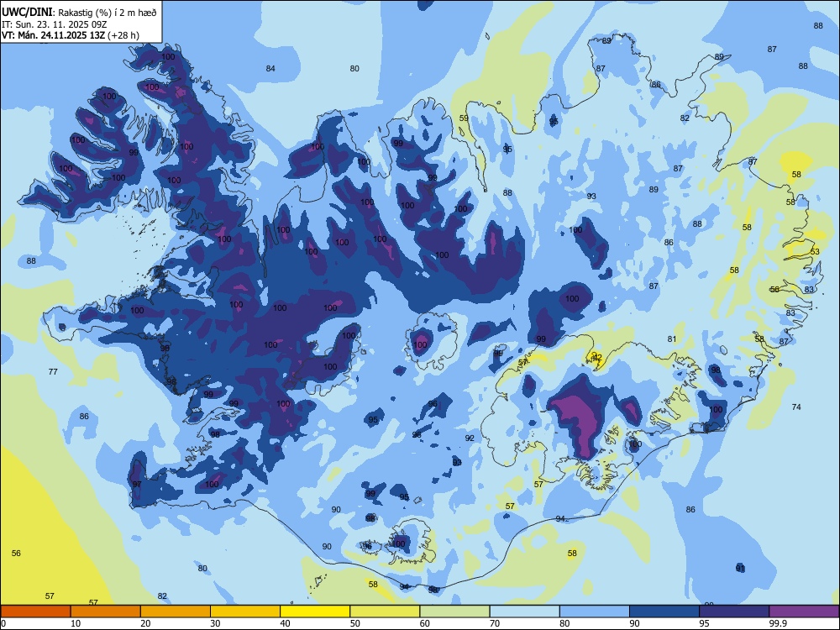
Task: Click the purple legend swatch above 99.9
Action: [x=804, y=612]
